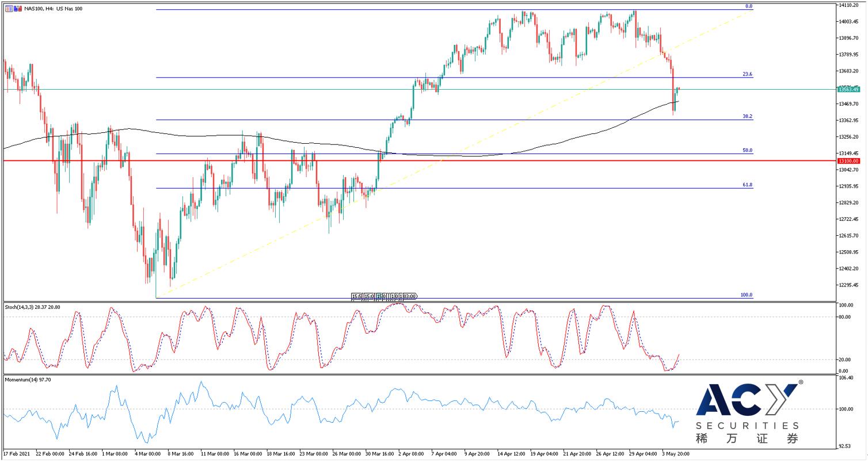
Task: Click the 15:0 calendar event marker
Action: 368,296
